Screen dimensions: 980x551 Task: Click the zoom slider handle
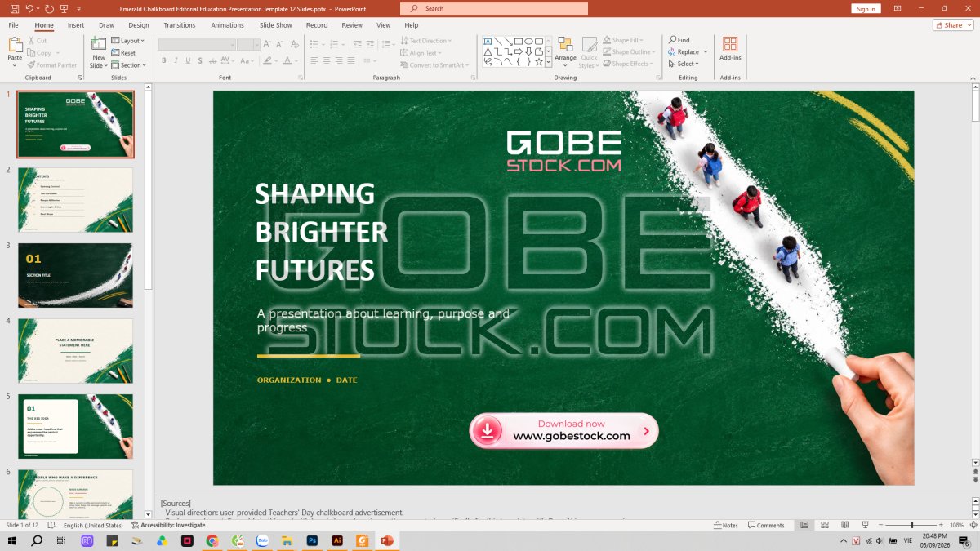coord(911,525)
